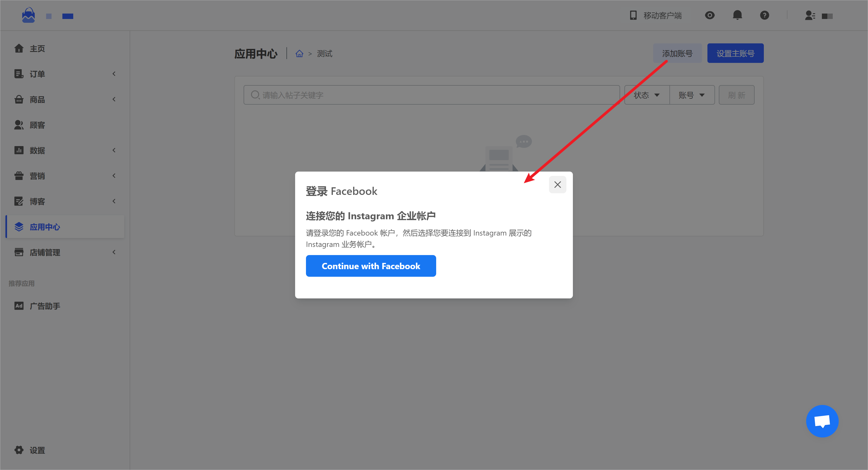868x470 pixels.
Task: Click the 设置主账号 button
Action: [x=735, y=53]
